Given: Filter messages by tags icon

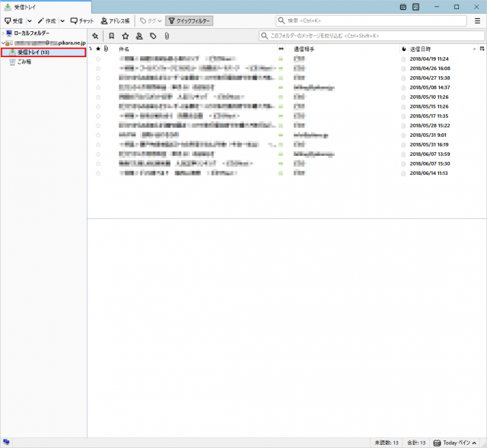Looking at the screenshot, I should 153,36.
